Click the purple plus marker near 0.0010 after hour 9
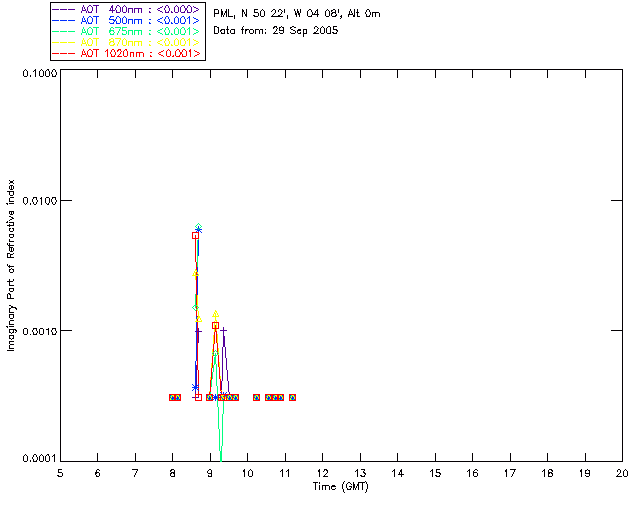The image size is (640, 512). (223, 330)
